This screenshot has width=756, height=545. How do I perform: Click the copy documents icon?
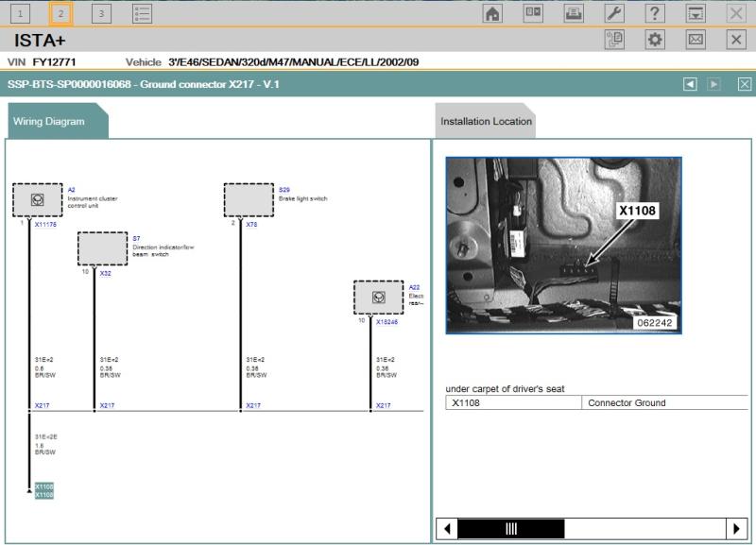click(614, 40)
